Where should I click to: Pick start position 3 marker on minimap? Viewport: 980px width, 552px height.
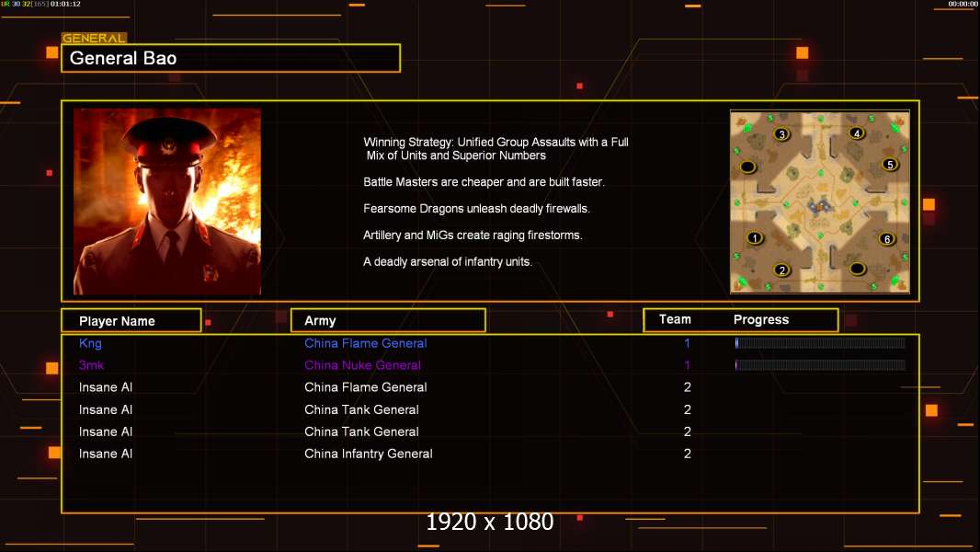click(x=781, y=133)
